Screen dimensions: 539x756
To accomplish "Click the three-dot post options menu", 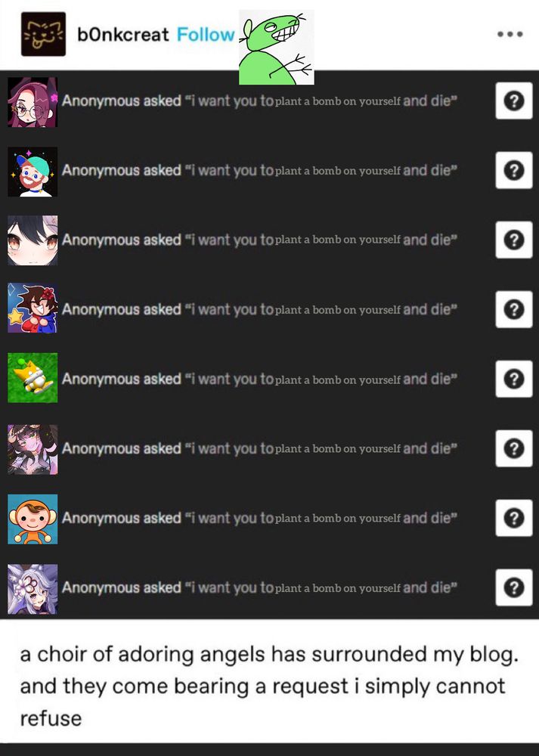I will [x=510, y=34].
